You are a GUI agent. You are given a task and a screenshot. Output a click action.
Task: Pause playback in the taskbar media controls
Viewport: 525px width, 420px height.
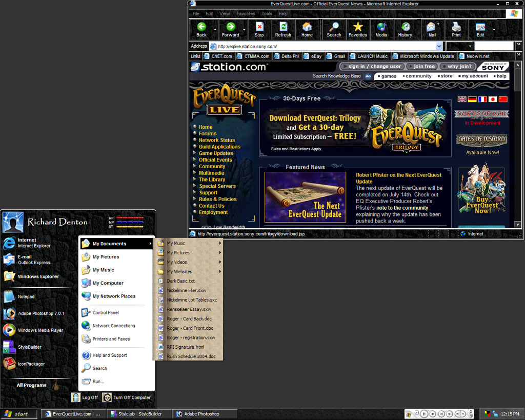coord(425,414)
